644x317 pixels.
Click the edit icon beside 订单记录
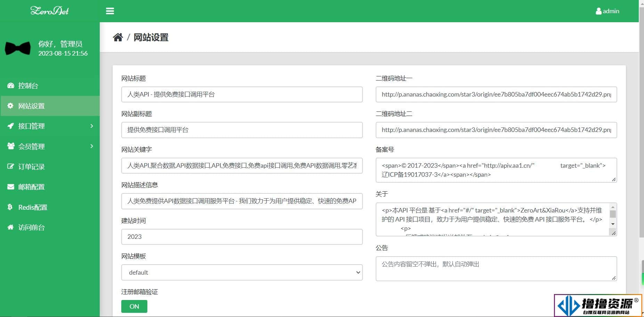click(x=11, y=166)
